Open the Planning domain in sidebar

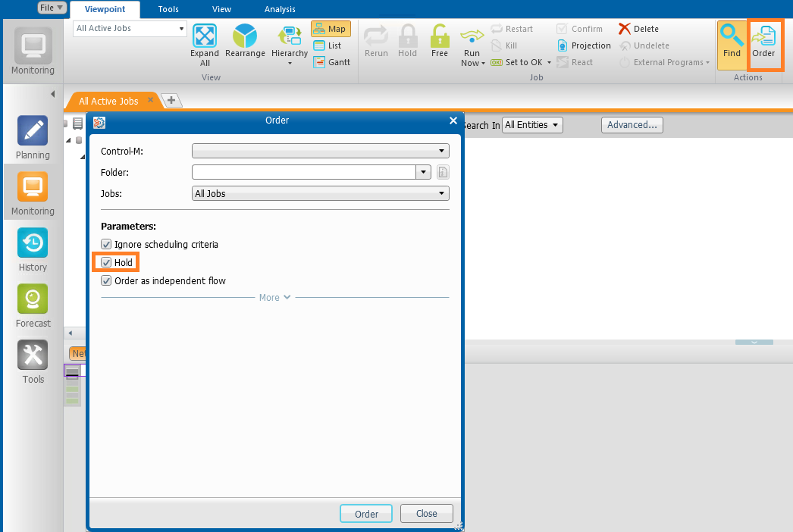(x=33, y=132)
